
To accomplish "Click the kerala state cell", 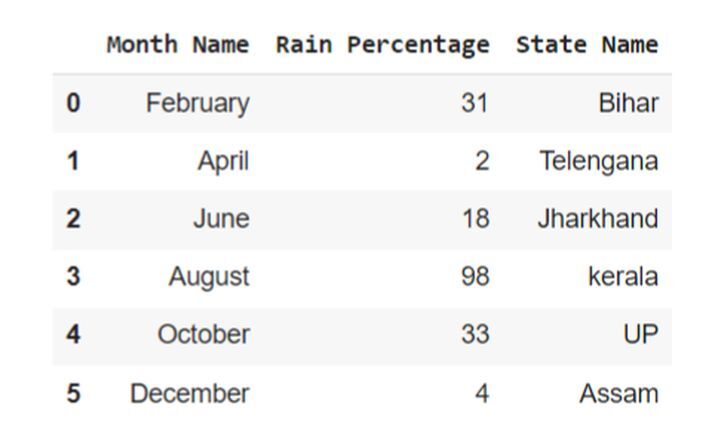I will click(x=623, y=277).
